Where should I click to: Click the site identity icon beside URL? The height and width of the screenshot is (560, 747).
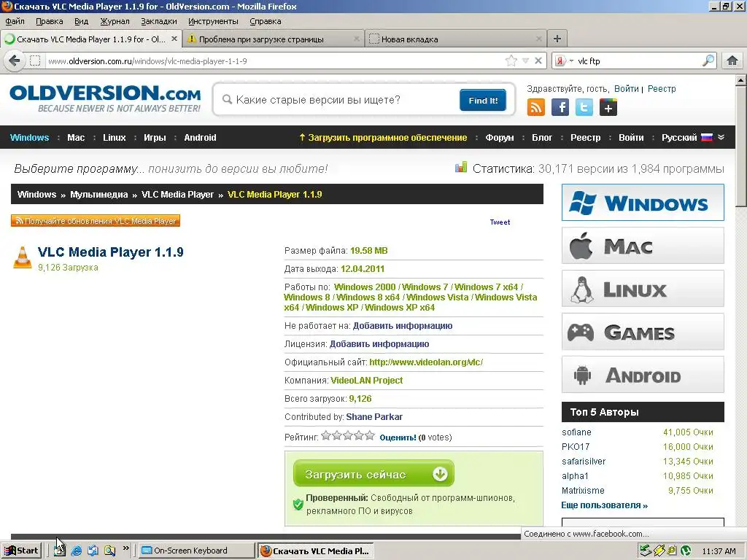pos(35,61)
